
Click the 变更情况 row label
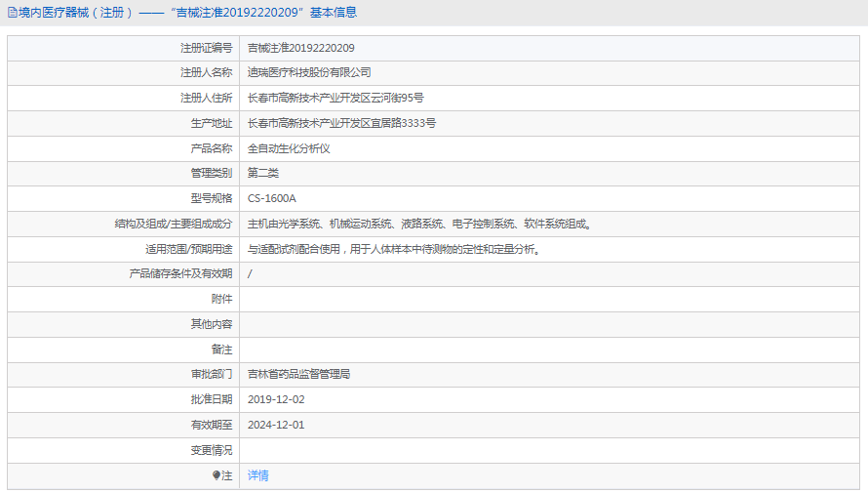click(212, 450)
